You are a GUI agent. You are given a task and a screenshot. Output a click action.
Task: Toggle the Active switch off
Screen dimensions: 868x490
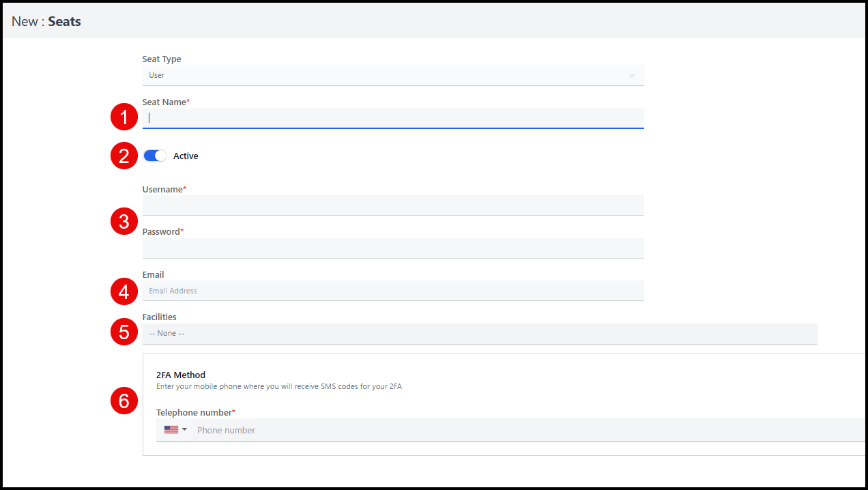tap(155, 156)
